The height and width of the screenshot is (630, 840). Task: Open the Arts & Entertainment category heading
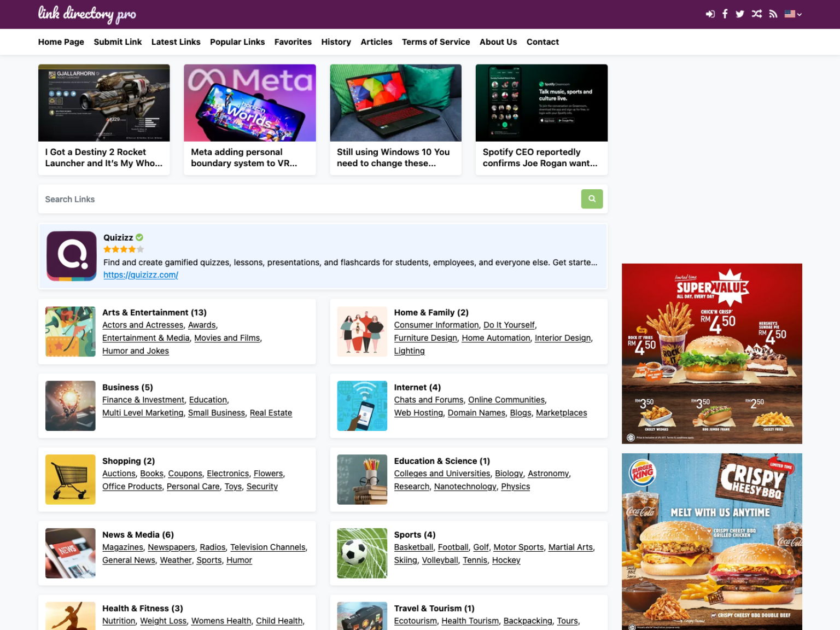pyautogui.click(x=154, y=313)
